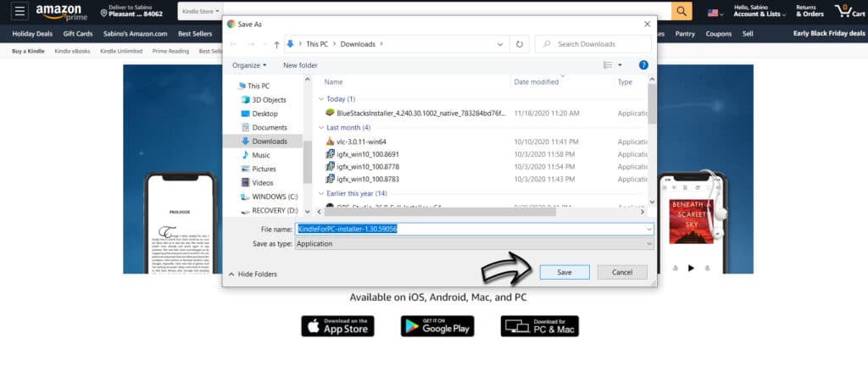Open Early Black Friday deals link
Screen dimensions: 868x372
829,33
